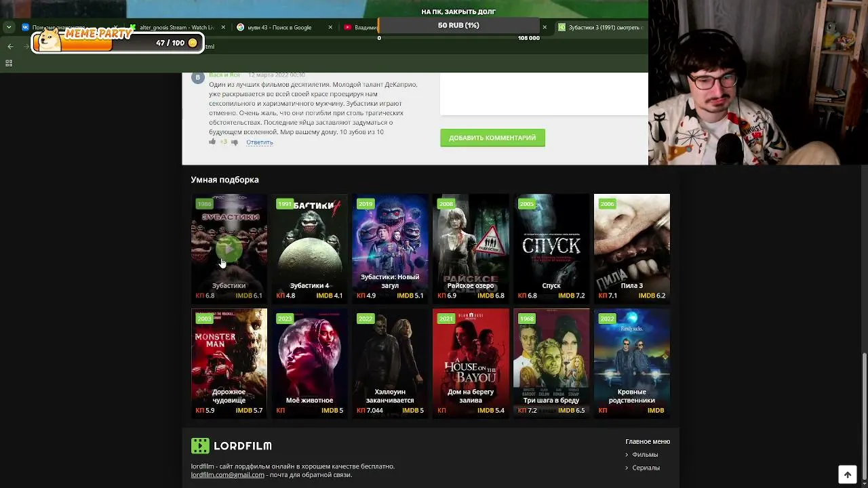
Task: Click the scroll-to-top arrow button
Action: (848, 475)
